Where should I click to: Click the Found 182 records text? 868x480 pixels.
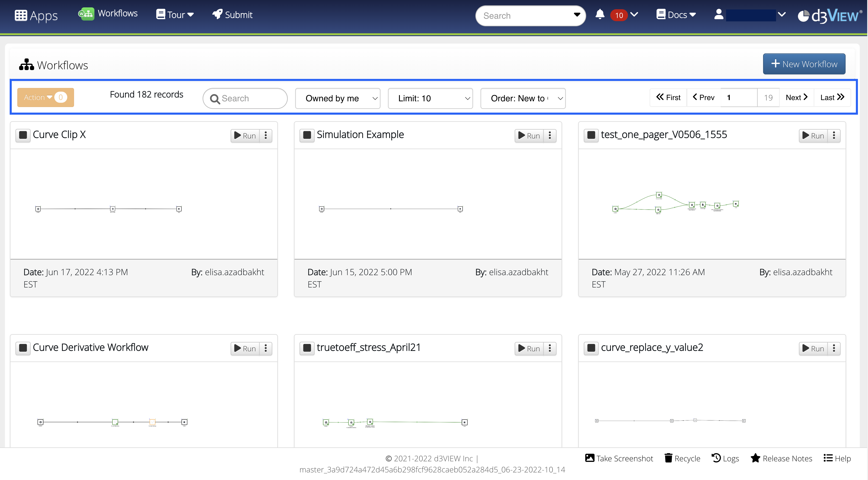[x=147, y=94]
